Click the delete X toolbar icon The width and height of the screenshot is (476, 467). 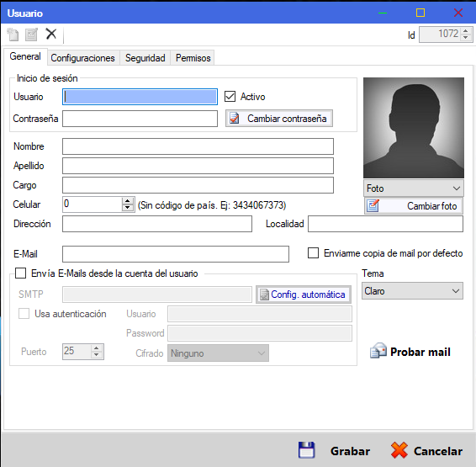pos(51,34)
